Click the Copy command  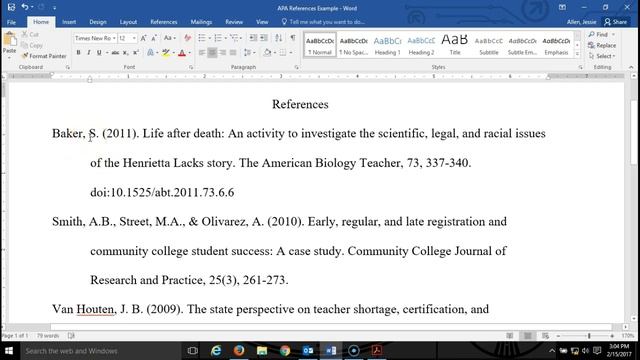(x=32, y=45)
